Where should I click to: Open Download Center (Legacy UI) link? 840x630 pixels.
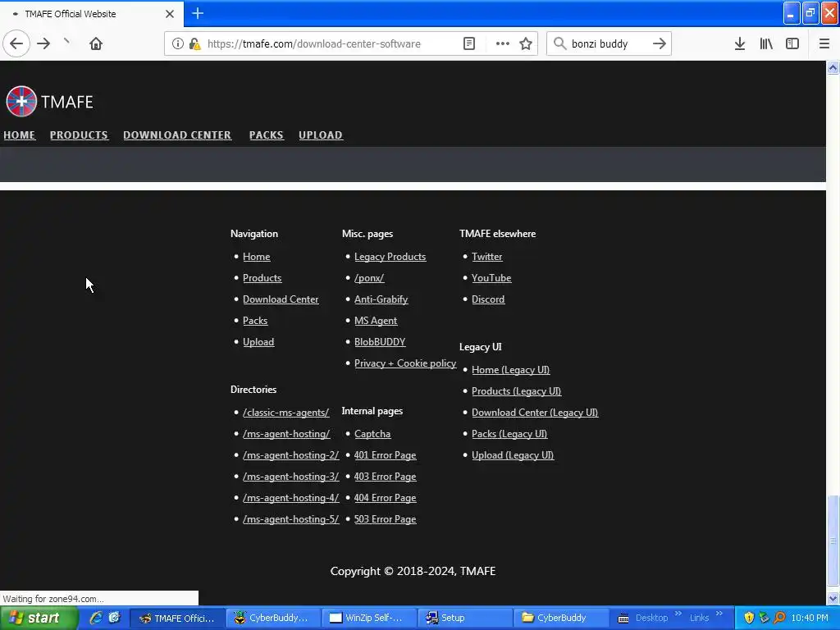pyautogui.click(x=535, y=413)
